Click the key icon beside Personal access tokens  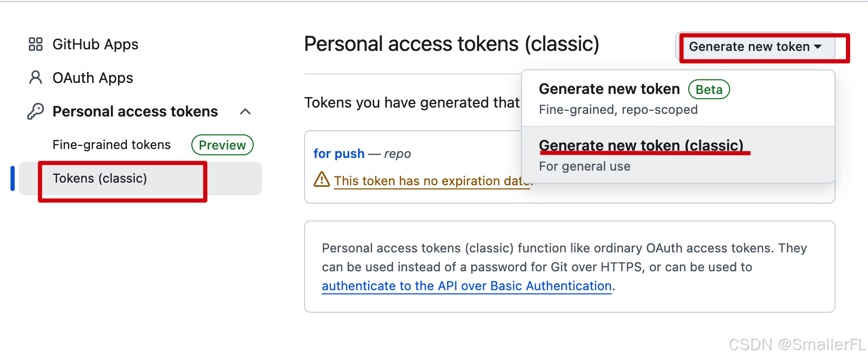pyautogui.click(x=36, y=111)
